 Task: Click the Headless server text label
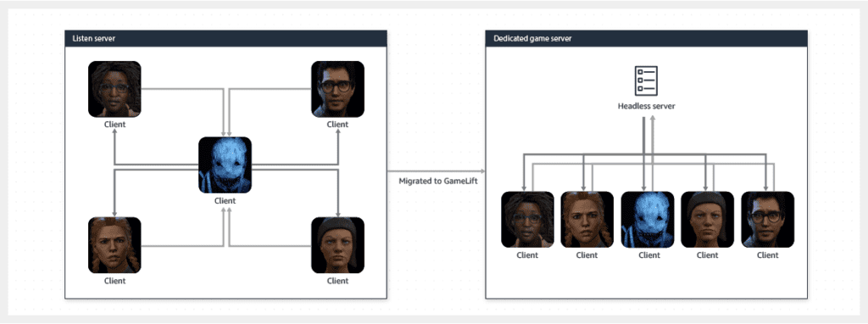click(647, 106)
